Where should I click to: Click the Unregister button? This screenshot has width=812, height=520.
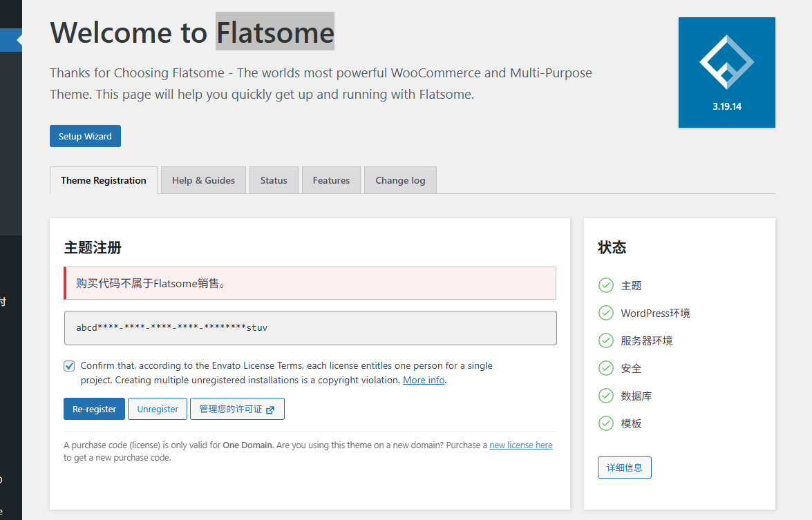click(158, 409)
